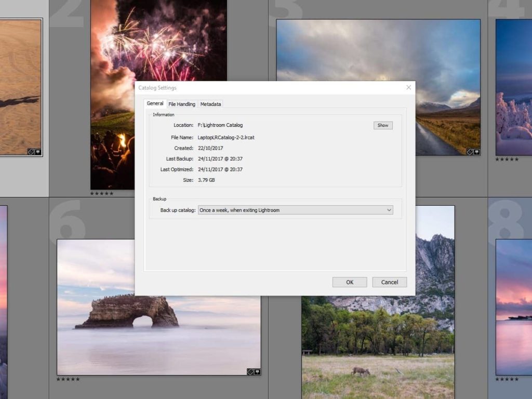Select the deer meadow photo thumbnail
Image resolution: width=532 pixels, height=399 pixels.
pos(379,338)
